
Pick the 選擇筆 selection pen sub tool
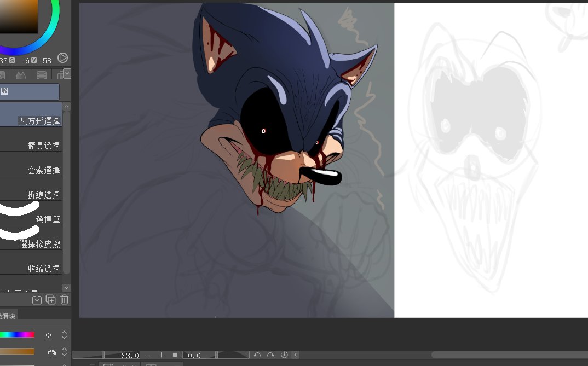pyautogui.click(x=31, y=213)
